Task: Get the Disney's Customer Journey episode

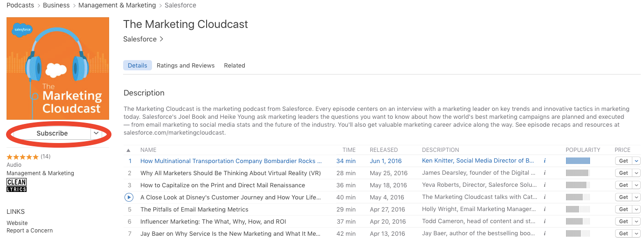Action: coord(623,197)
